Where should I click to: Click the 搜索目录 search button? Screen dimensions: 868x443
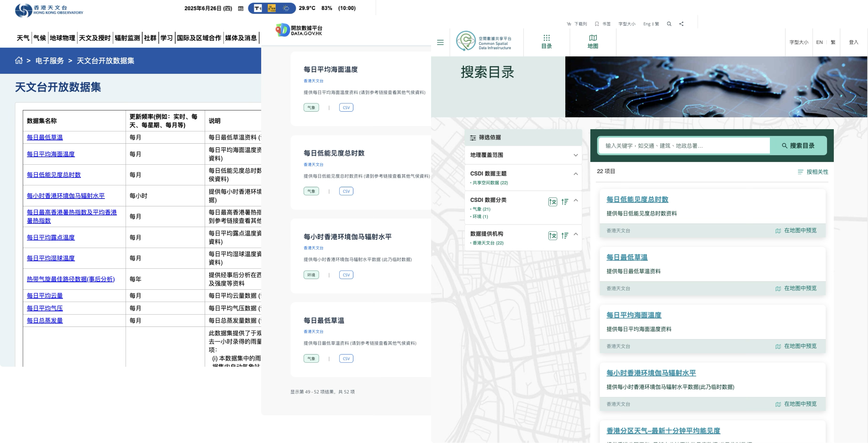798,146
